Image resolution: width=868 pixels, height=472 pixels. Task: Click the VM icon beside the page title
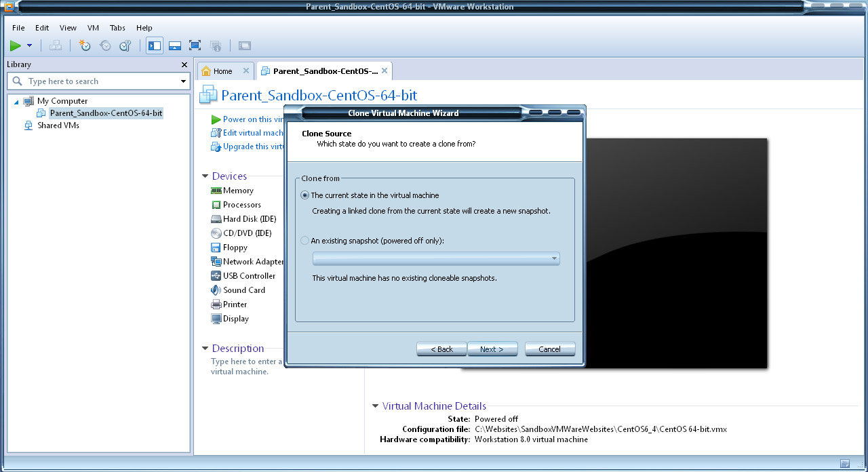pyautogui.click(x=208, y=95)
